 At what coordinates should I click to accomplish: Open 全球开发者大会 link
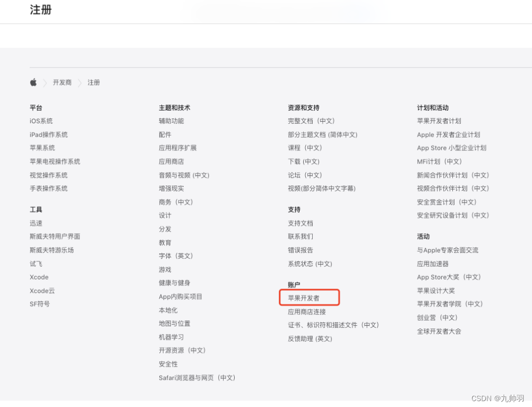pos(439,332)
